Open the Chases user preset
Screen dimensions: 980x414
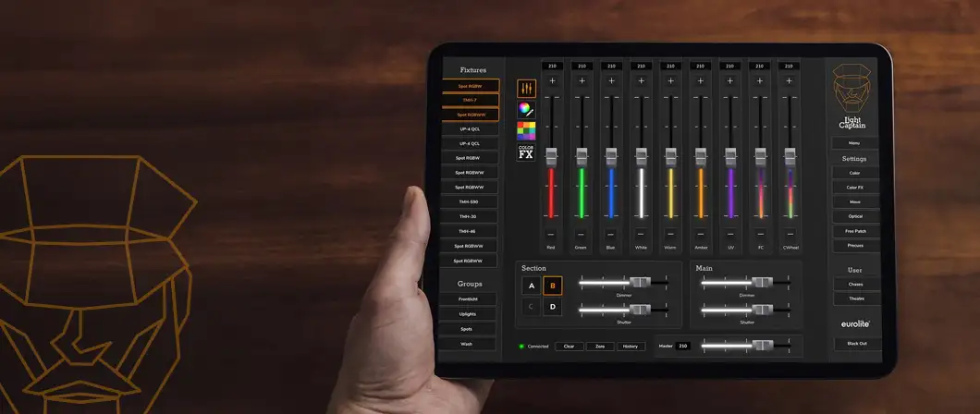[853, 285]
